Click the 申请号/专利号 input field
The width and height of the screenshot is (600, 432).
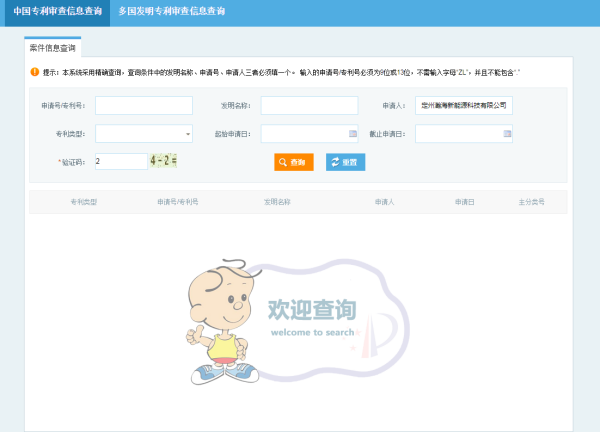pos(143,105)
